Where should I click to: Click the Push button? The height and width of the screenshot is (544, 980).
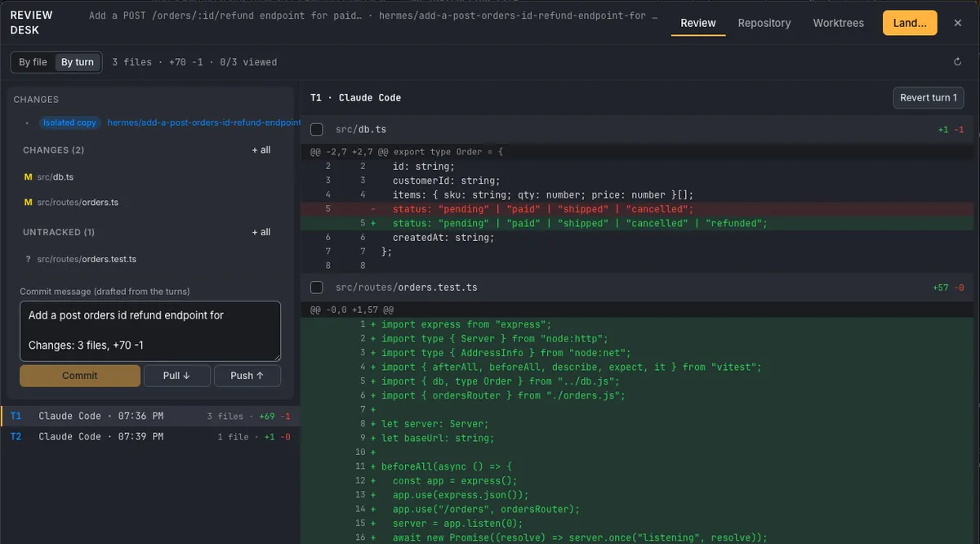tap(247, 376)
